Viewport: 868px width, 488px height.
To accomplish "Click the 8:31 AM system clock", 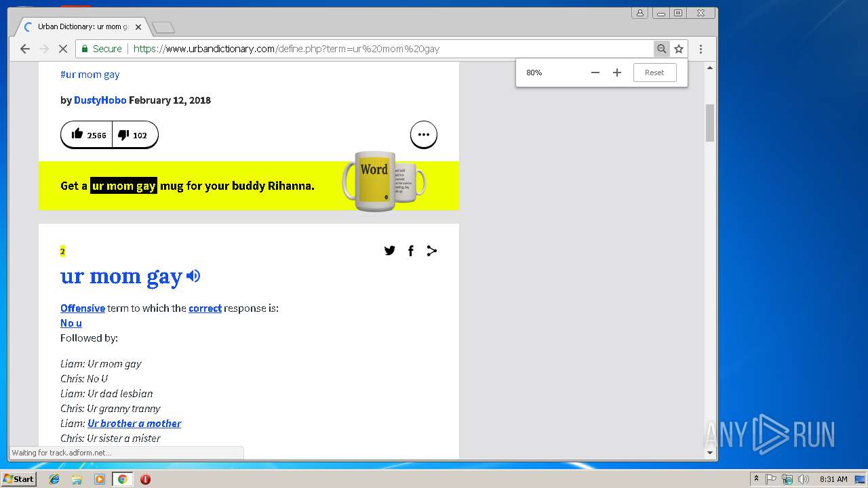I will (833, 479).
